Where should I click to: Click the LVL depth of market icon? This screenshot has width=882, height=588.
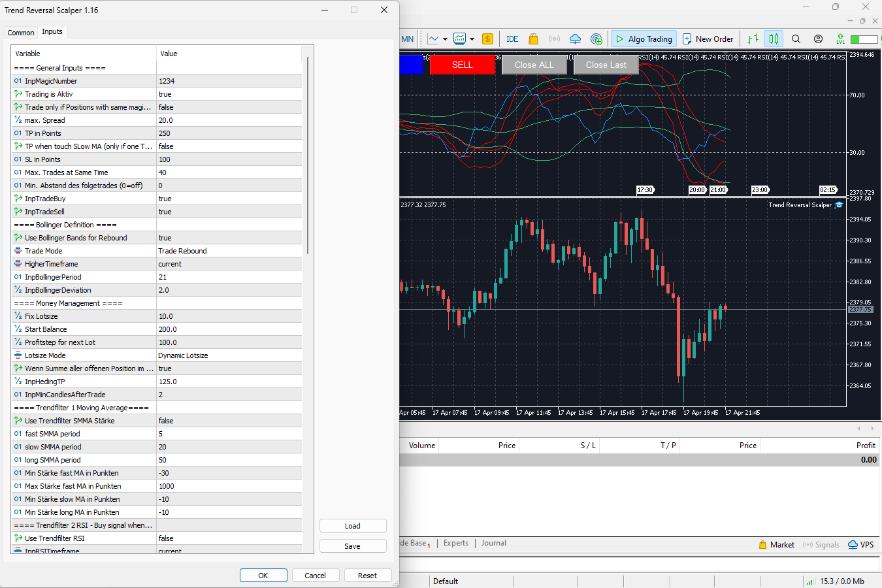point(840,39)
